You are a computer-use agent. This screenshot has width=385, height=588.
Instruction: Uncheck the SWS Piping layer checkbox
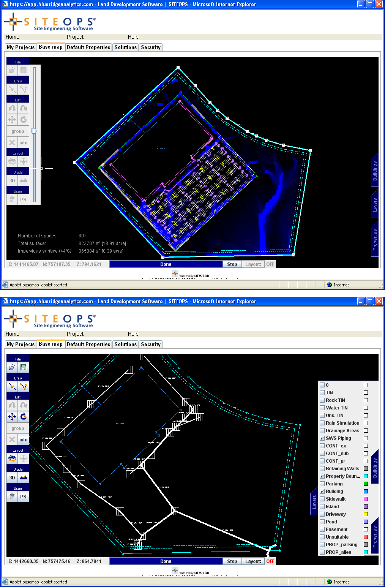point(322,438)
